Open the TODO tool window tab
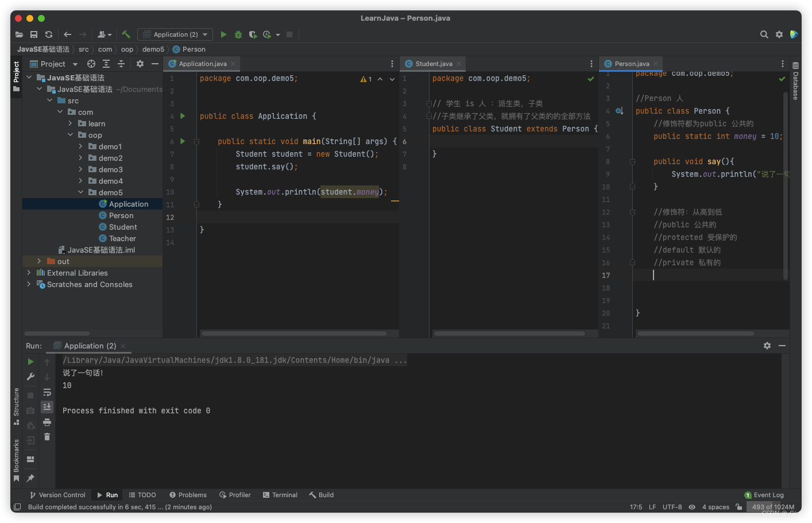The height and width of the screenshot is (523, 812). (x=142, y=495)
